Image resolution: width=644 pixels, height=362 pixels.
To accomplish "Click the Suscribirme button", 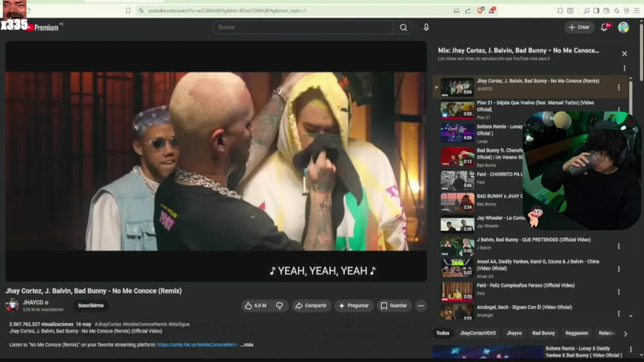I will 91,306.
